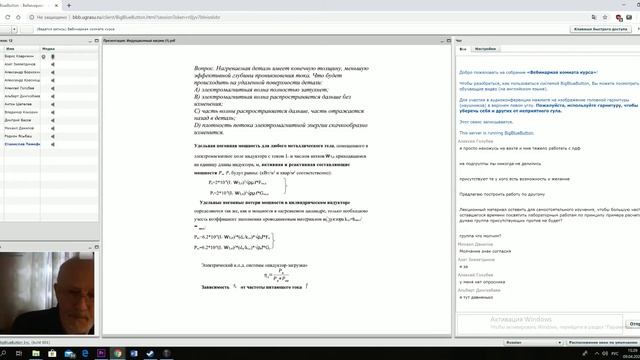Close the BigBlueButton browser tab
The height and width of the screenshot is (360, 640).
(x=56, y=5)
